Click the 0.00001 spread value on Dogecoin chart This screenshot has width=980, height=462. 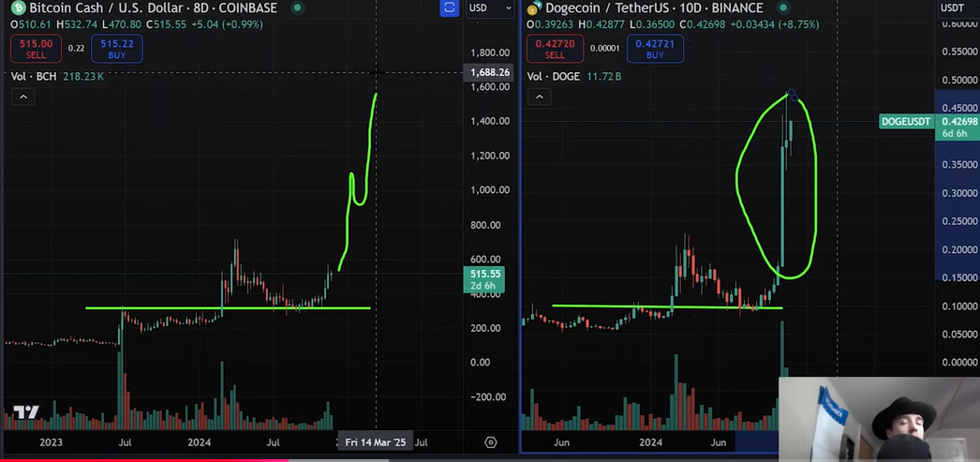pyautogui.click(x=604, y=48)
